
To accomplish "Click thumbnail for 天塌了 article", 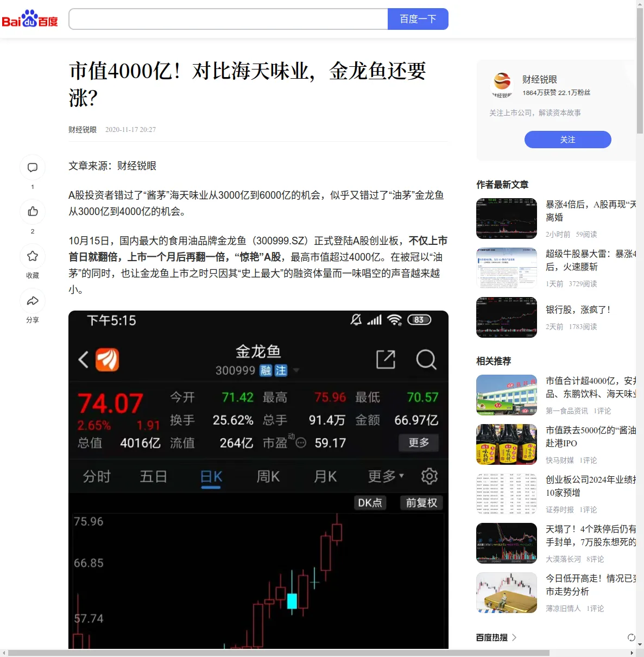I will pyautogui.click(x=507, y=543).
